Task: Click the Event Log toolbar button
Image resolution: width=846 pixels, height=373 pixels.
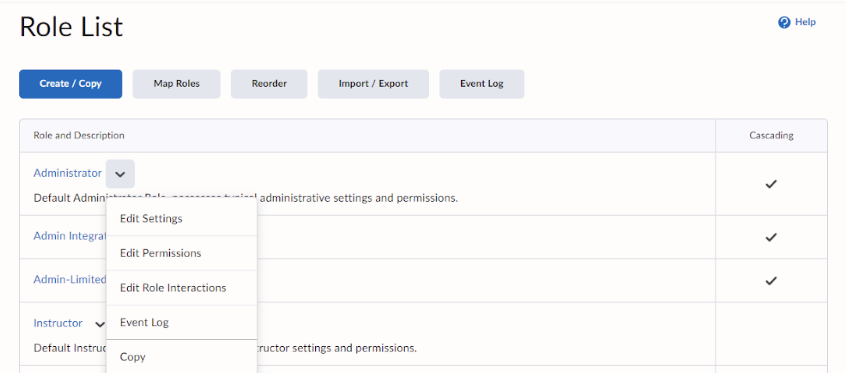Action: (482, 84)
